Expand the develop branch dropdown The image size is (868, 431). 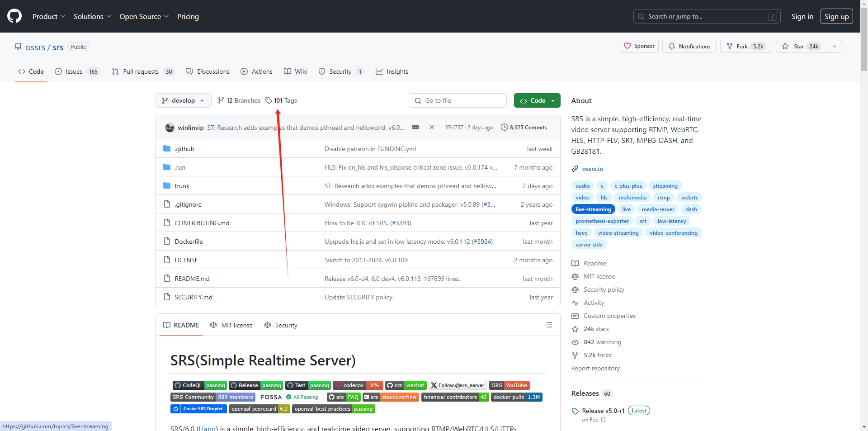[184, 100]
